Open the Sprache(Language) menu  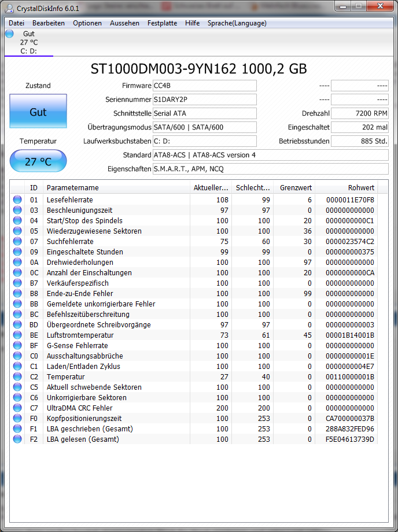click(x=237, y=23)
